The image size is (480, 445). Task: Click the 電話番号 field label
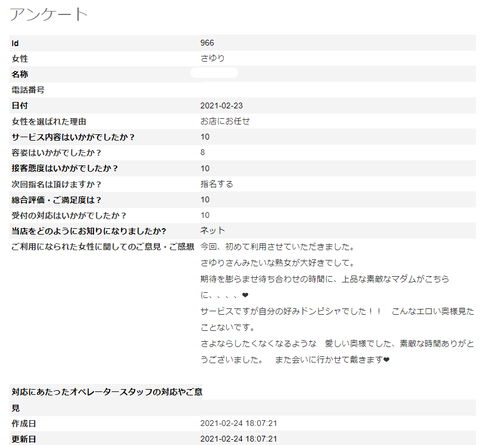coord(28,90)
